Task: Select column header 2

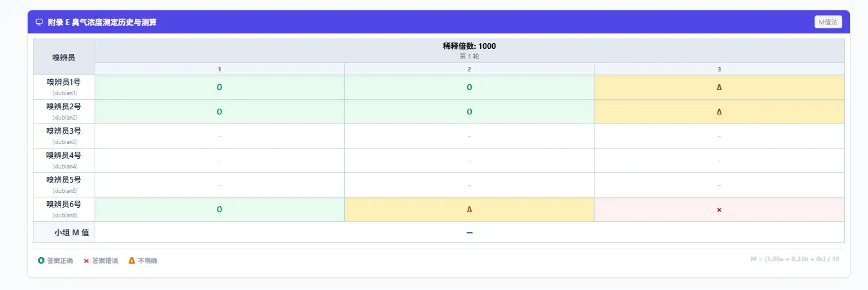Action: (x=469, y=69)
